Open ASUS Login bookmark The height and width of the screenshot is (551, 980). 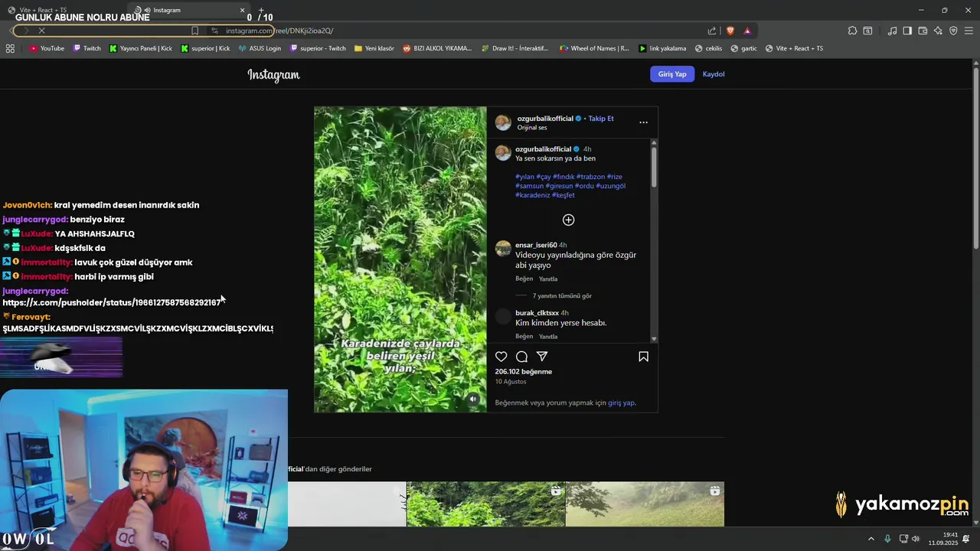point(260,48)
